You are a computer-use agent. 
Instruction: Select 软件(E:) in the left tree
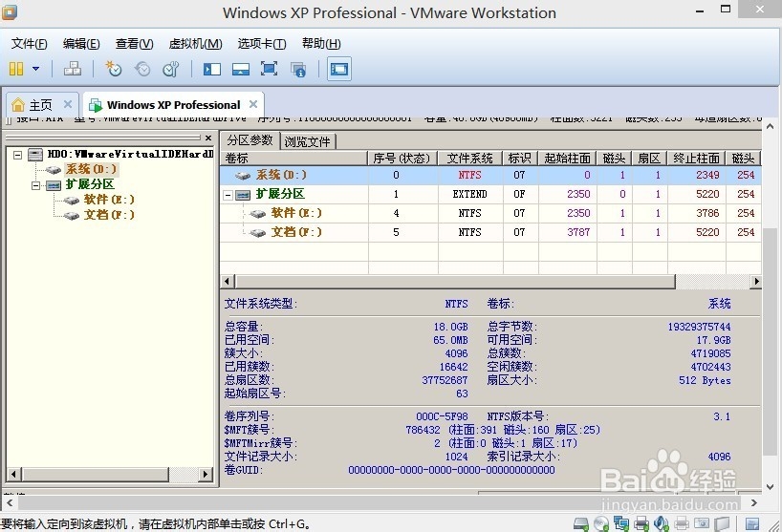click(x=109, y=200)
